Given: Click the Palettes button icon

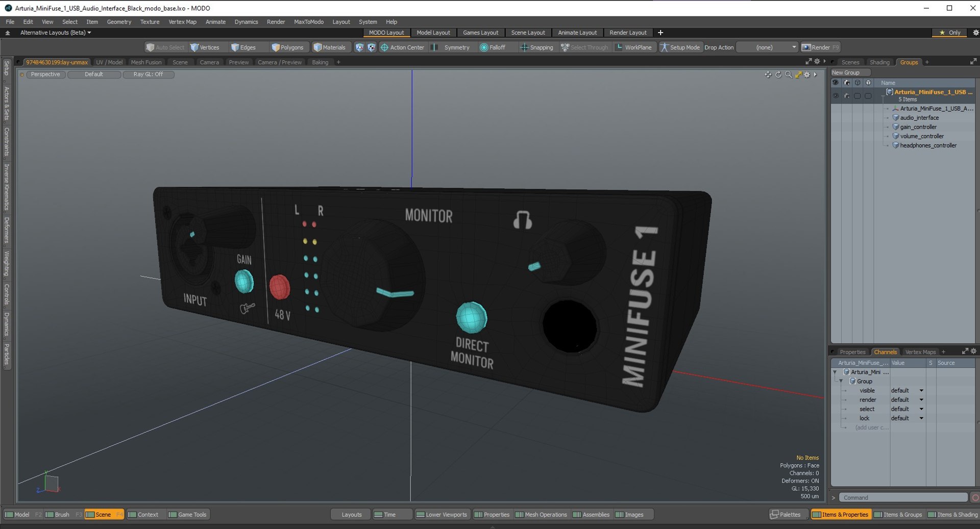Looking at the screenshot, I should [774, 514].
